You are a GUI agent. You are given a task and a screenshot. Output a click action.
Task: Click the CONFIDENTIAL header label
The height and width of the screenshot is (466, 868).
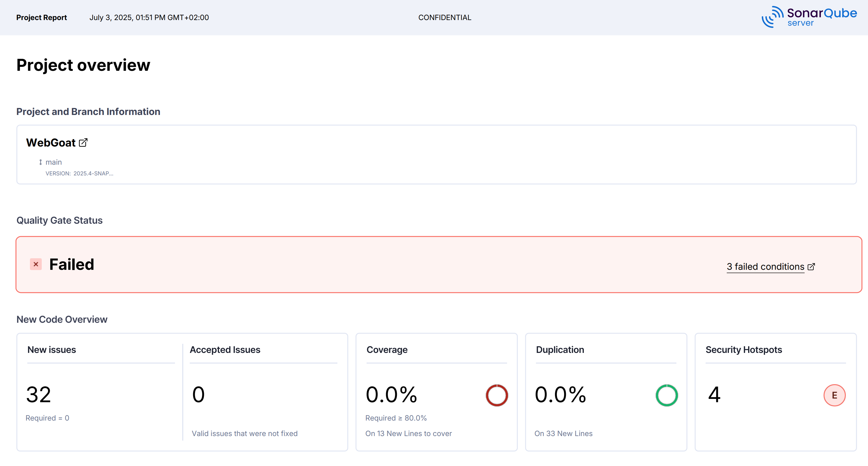coord(445,17)
